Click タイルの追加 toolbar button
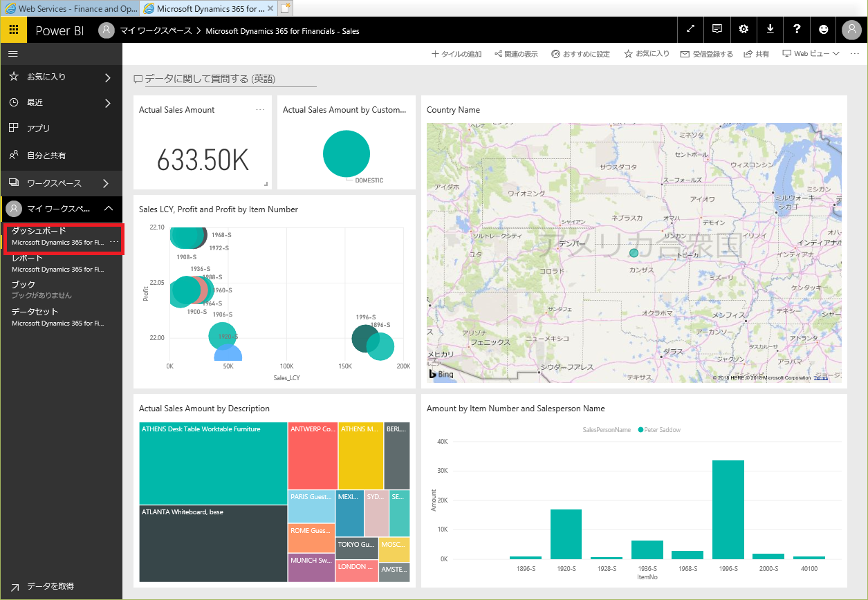Image resolution: width=868 pixels, height=600 pixels. [456, 54]
